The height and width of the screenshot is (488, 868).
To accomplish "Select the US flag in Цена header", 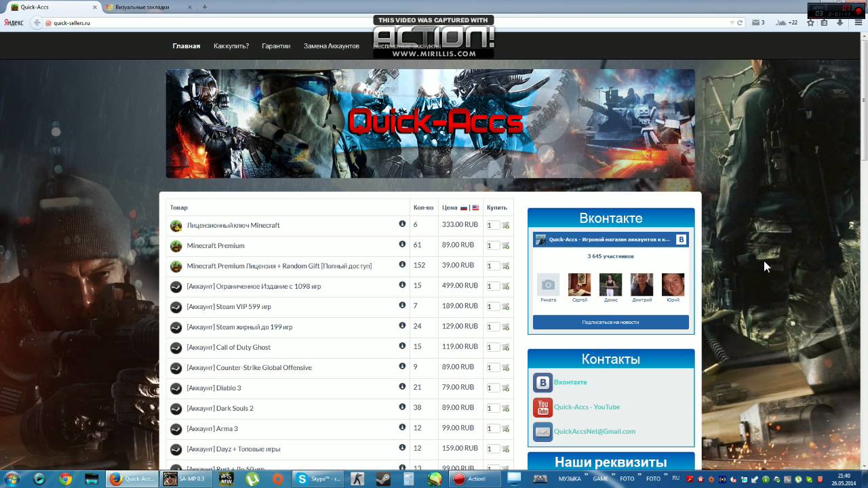I will [x=475, y=207].
